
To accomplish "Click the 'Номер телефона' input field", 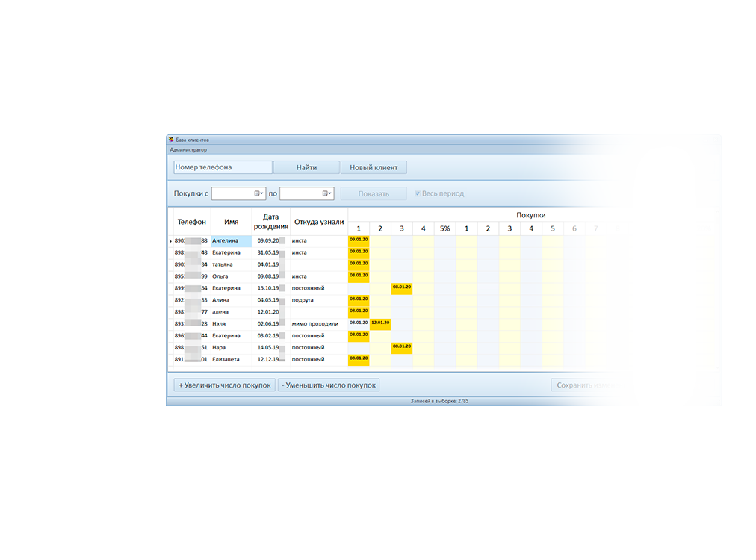I will coord(223,167).
